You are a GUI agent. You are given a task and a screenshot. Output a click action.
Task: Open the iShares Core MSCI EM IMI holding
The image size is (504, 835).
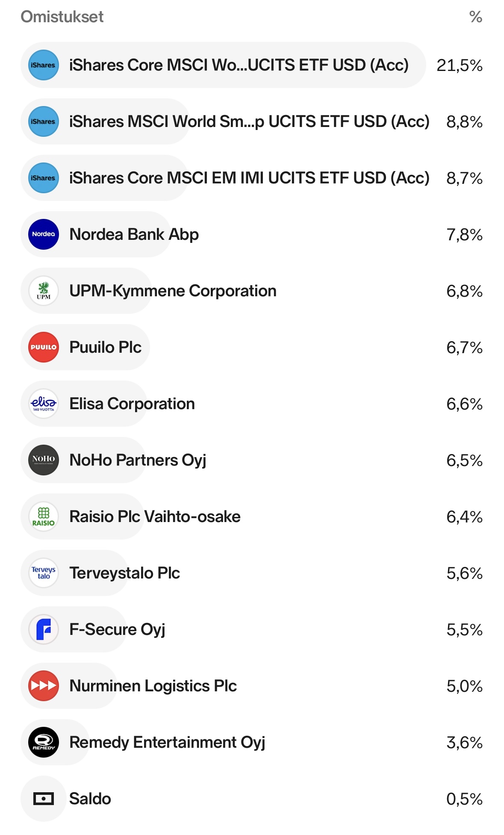tap(249, 178)
